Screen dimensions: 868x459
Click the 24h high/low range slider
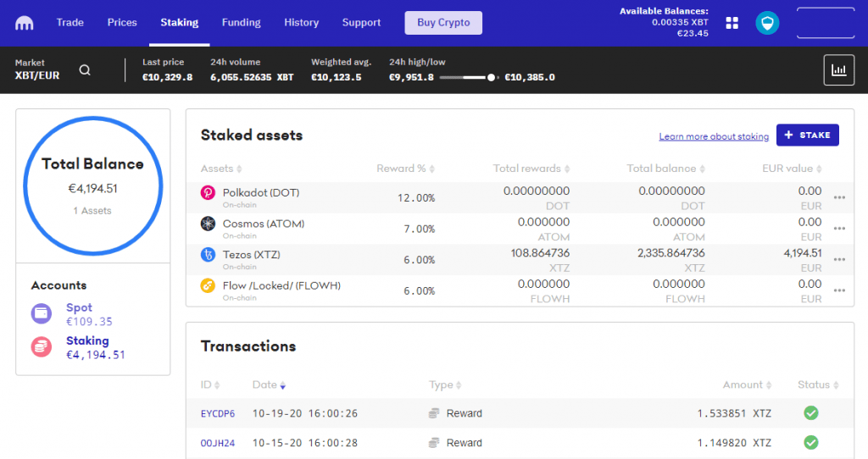click(x=469, y=77)
